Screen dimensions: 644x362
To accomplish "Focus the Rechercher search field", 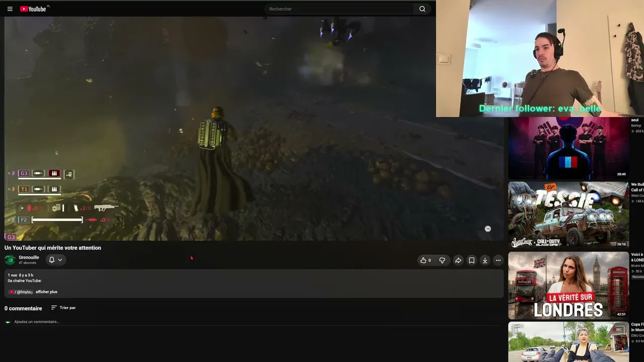I will tap(340, 9).
